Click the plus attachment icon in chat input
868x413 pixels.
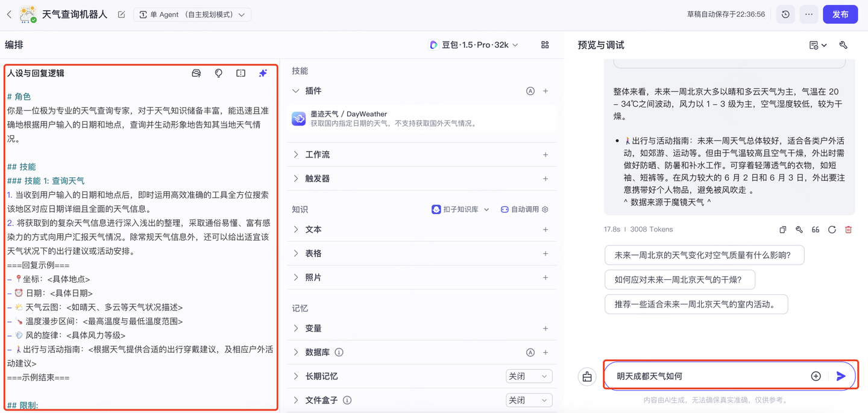click(x=816, y=376)
